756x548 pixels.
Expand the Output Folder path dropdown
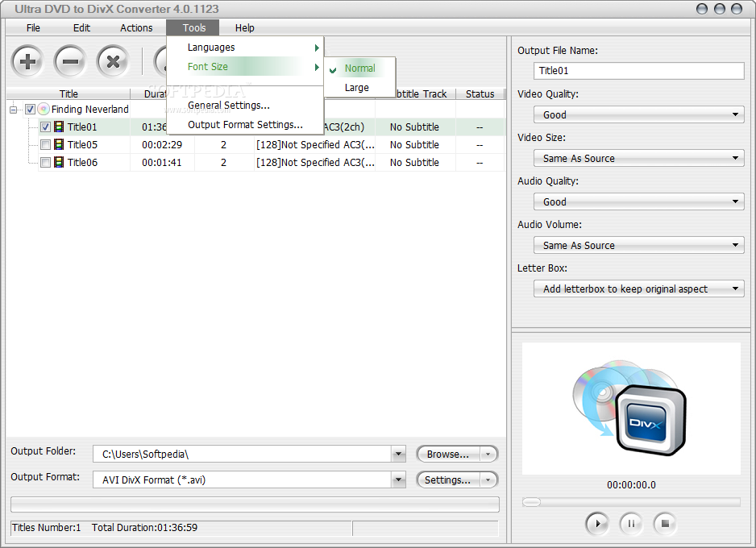pyautogui.click(x=398, y=454)
